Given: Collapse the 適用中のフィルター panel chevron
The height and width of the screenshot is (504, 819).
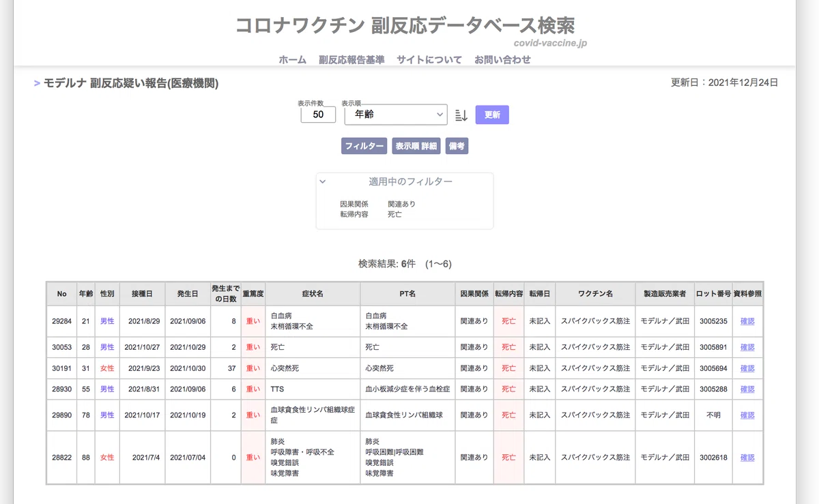Looking at the screenshot, I should click(323, 182).
